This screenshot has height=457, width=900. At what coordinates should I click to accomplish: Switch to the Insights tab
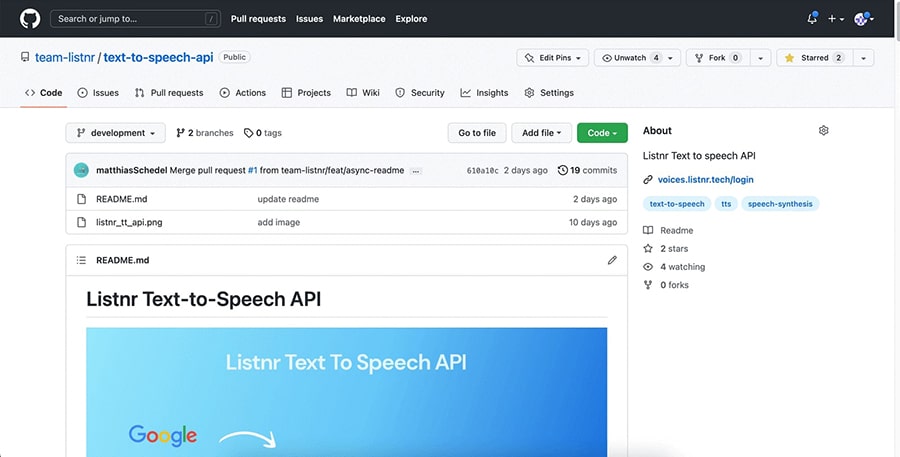pos(484,92)
